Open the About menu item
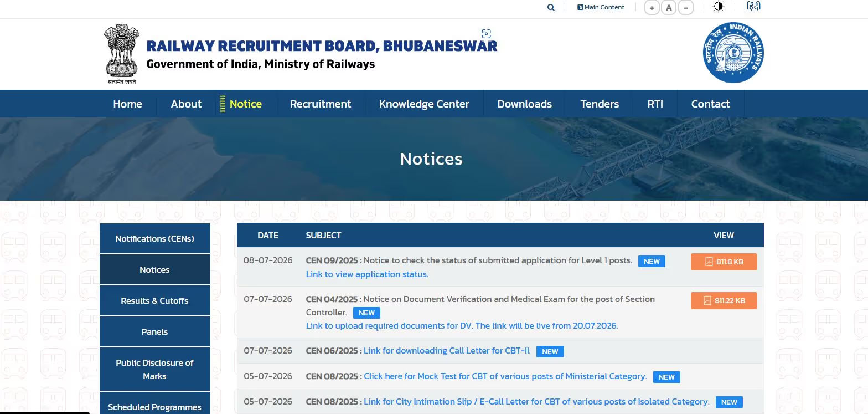Viewport: 868px width, 414px height. (x=186, y=104)
